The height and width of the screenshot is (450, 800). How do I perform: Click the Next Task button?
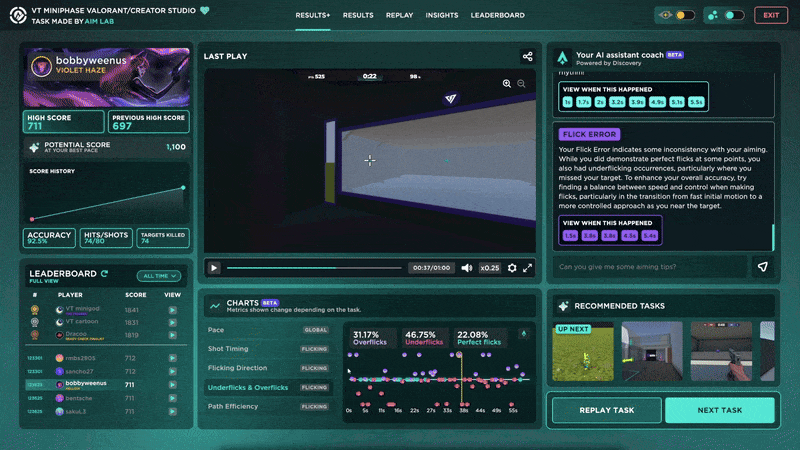click(x=719, y=410)
